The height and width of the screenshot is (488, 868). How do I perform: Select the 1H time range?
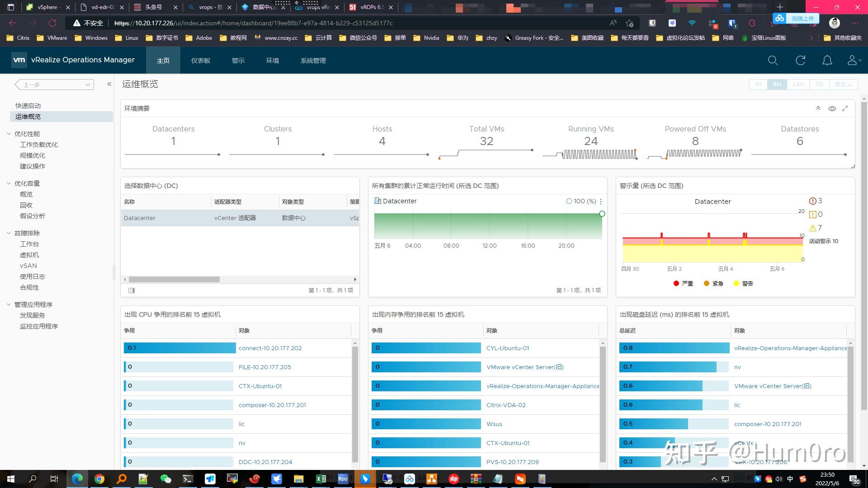(758, 84)
